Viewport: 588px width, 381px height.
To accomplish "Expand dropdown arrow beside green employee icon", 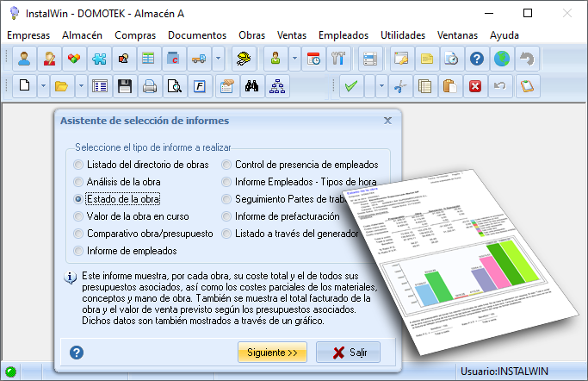I will click(294, 59).
